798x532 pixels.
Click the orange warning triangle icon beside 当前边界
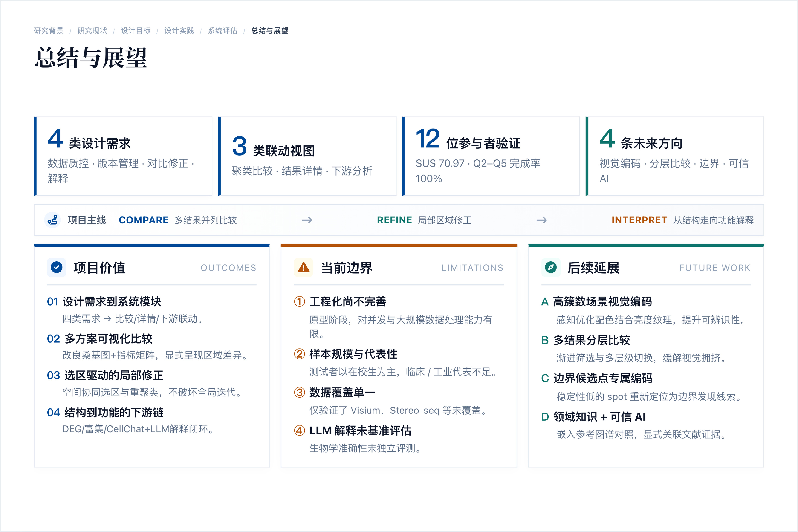303,267
